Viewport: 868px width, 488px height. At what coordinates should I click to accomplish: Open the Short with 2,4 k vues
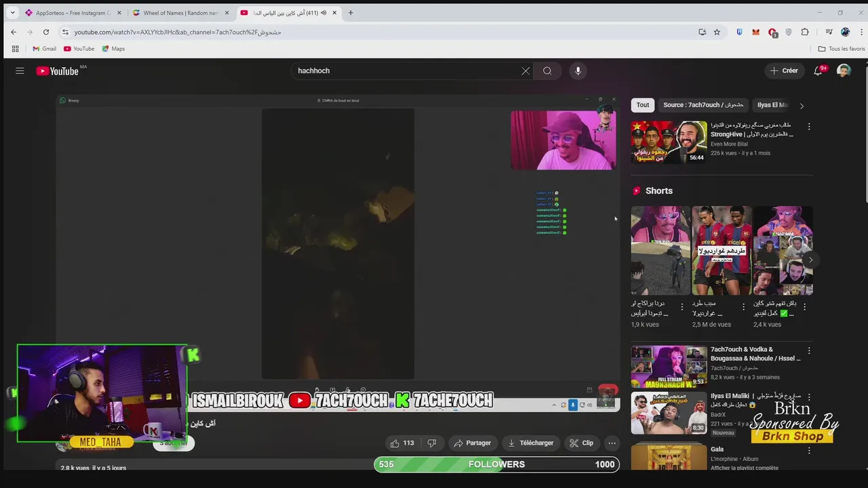pos(783,250)
